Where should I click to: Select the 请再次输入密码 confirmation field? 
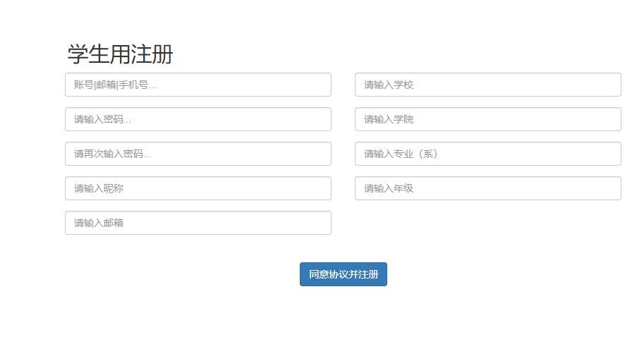coord(198,154)
